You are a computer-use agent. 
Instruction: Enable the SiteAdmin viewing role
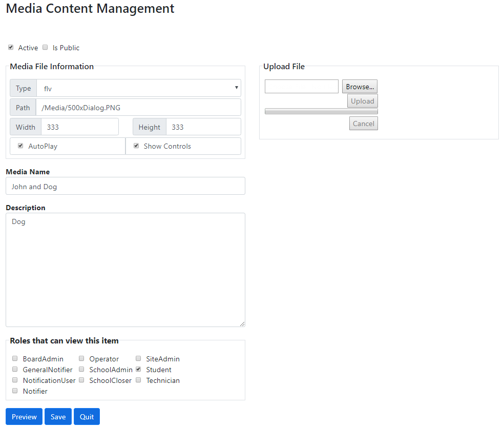(138, 358)
